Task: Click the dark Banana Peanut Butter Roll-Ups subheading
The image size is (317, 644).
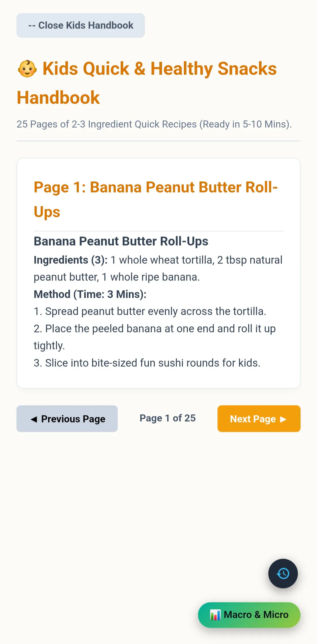Action: (121, 241)
